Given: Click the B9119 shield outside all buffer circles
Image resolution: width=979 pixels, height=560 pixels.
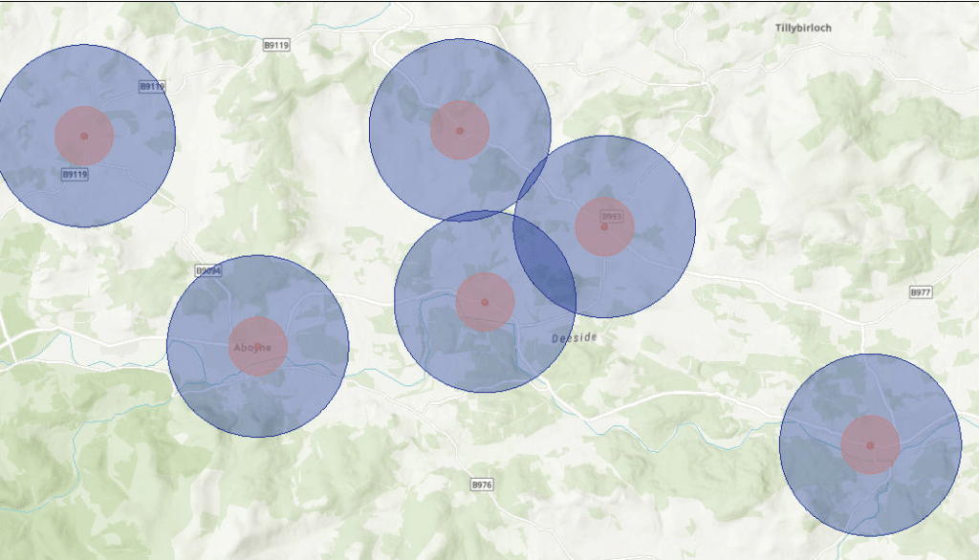Looking at the screenshot, I should pos(276,45).
